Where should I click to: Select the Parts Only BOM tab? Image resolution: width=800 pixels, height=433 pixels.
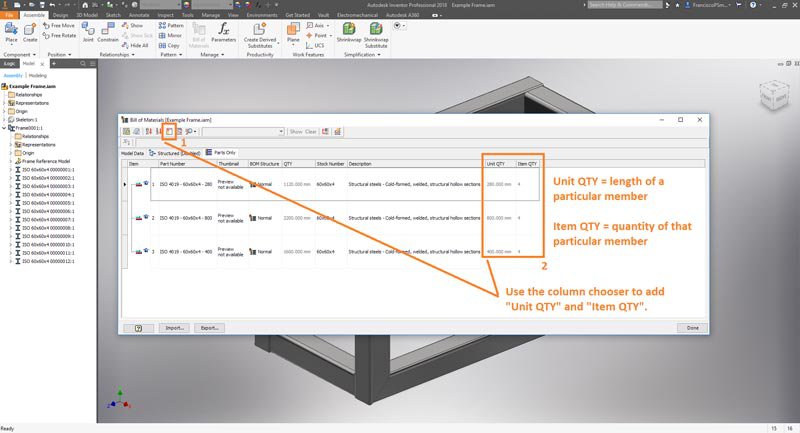click(220, 152)
